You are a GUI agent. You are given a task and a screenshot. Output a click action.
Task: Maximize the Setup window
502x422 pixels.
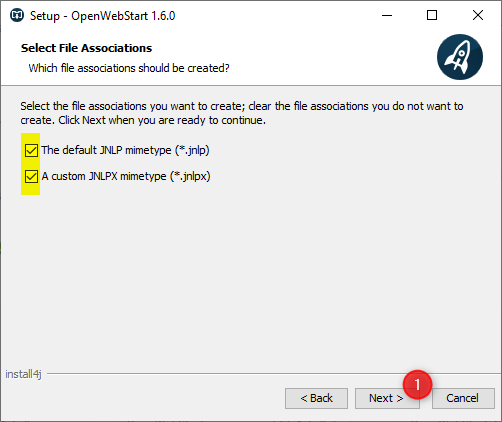[x=432, y=15]
